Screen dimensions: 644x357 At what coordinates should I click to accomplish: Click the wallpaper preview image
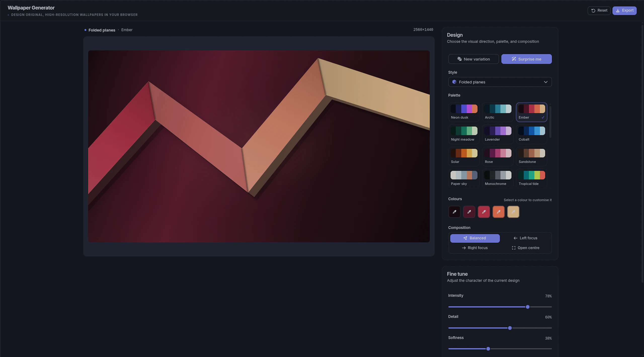tap(259, 146)
